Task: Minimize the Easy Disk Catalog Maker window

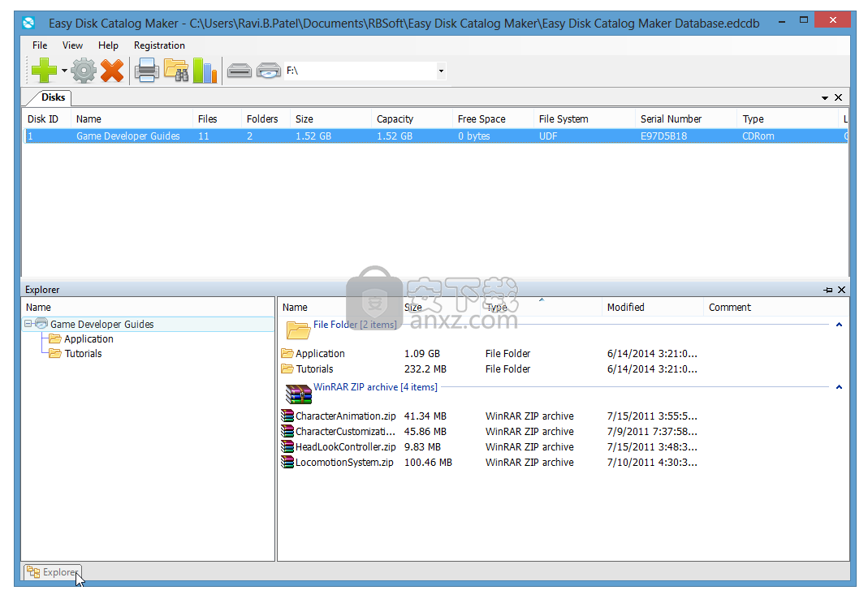Action: [782, 21]
